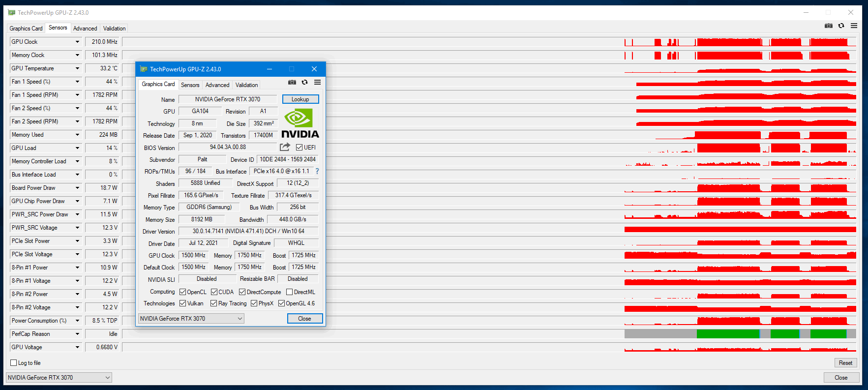Image resolution: width=868 pixels, height=390 pixels.
Task: Toggle the Ray Tracing checkbox
Action: [213, 303]
